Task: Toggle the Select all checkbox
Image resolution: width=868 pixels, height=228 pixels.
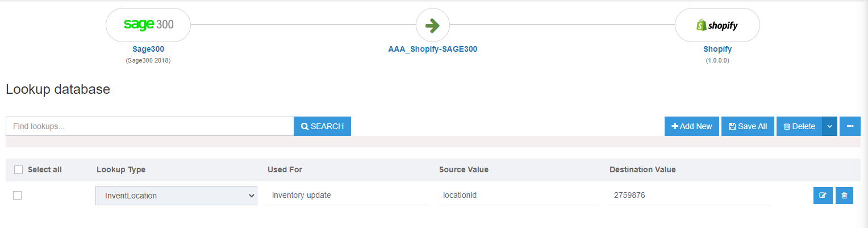Action: 18,169
